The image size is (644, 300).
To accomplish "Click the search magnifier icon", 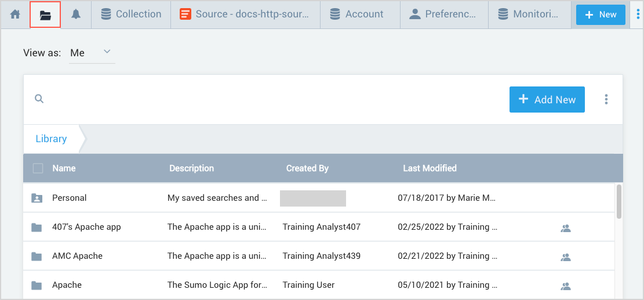I will click(x=39, y=99).
